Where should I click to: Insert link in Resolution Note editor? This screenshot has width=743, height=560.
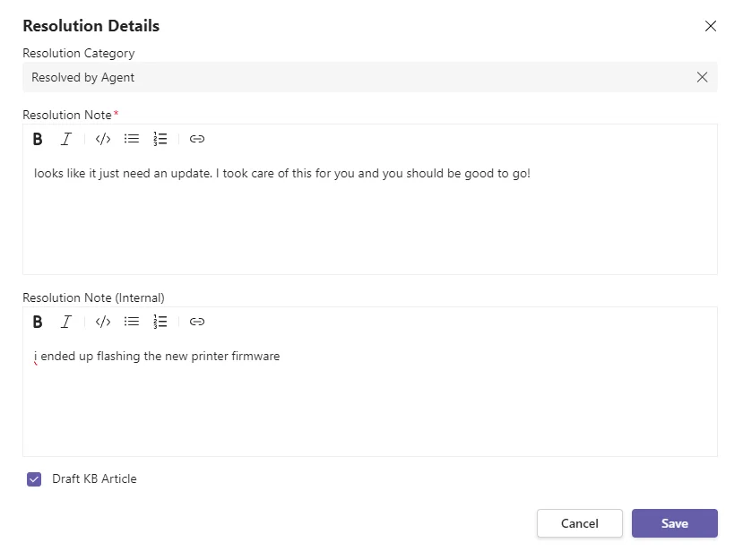pyautogui.click(x=196, y=139)
